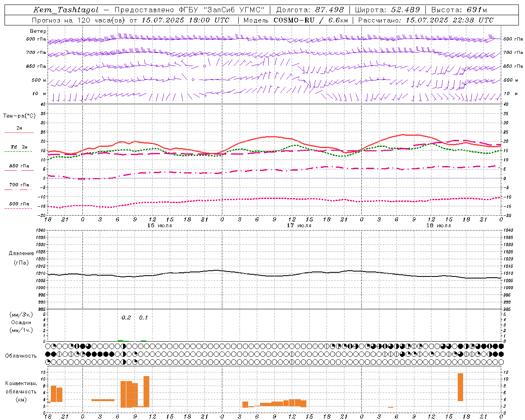Click the (км) unit under convective cloudiness

[x=21, y=399]
